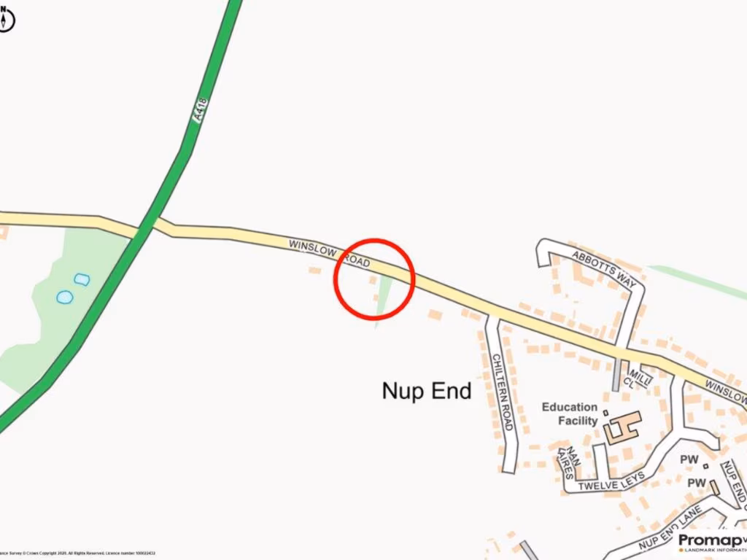Image resolution: width=747 pixels, height=560 pixels.
Task: Click the Chiltern Road label
Action: 502,392
